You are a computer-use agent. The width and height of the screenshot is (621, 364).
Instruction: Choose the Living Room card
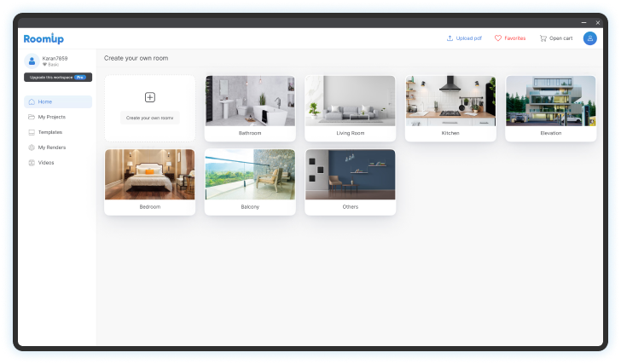pos(350,101)
